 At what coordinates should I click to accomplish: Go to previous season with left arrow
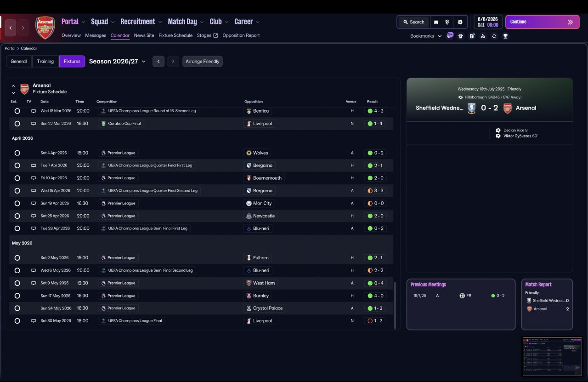pos(158,62)
